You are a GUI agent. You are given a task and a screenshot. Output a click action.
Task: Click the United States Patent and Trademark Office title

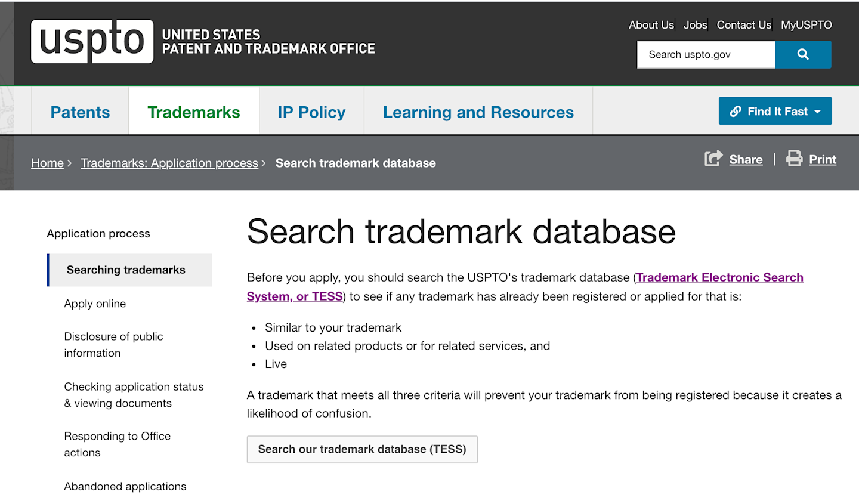pos(268,42)
